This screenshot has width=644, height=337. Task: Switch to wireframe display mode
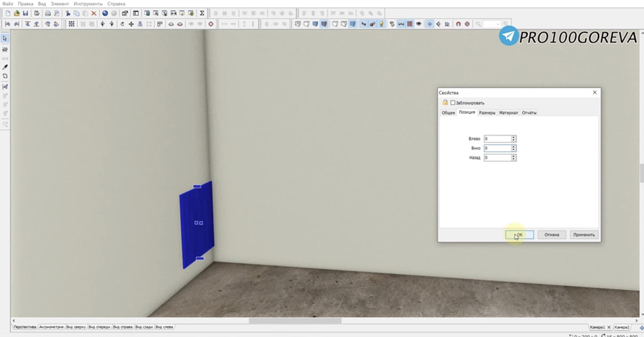(x=298, y=24)
